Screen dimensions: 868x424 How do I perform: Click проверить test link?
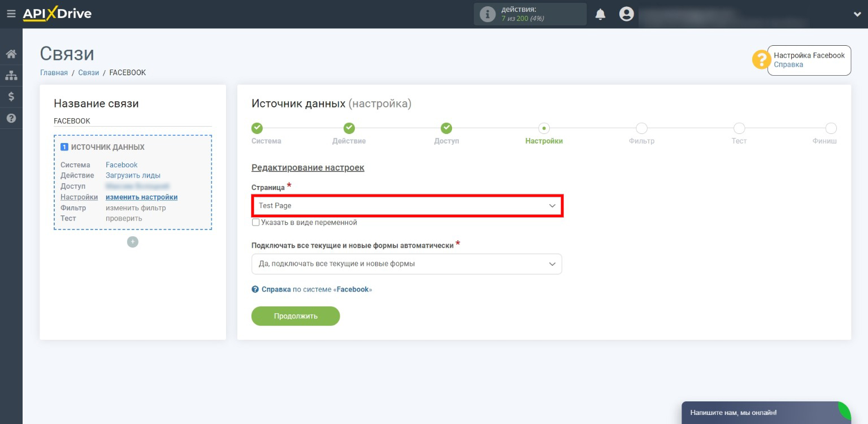pos(124,218)
